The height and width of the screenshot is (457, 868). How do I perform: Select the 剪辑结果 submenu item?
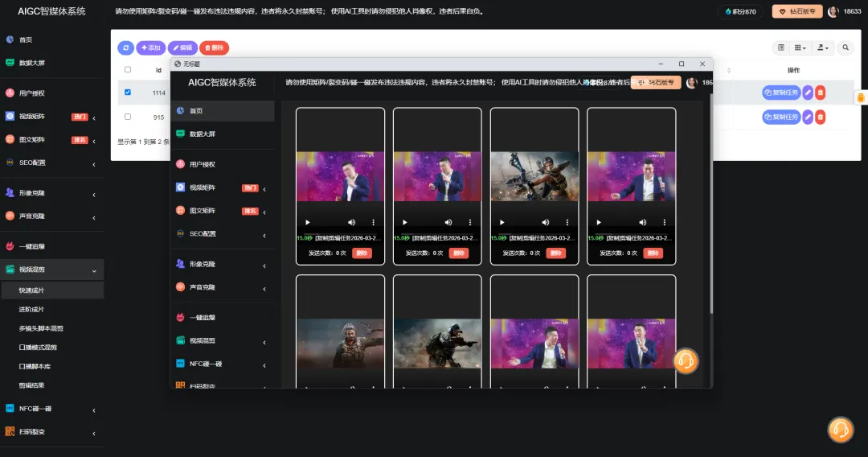[x=52, y=385]
